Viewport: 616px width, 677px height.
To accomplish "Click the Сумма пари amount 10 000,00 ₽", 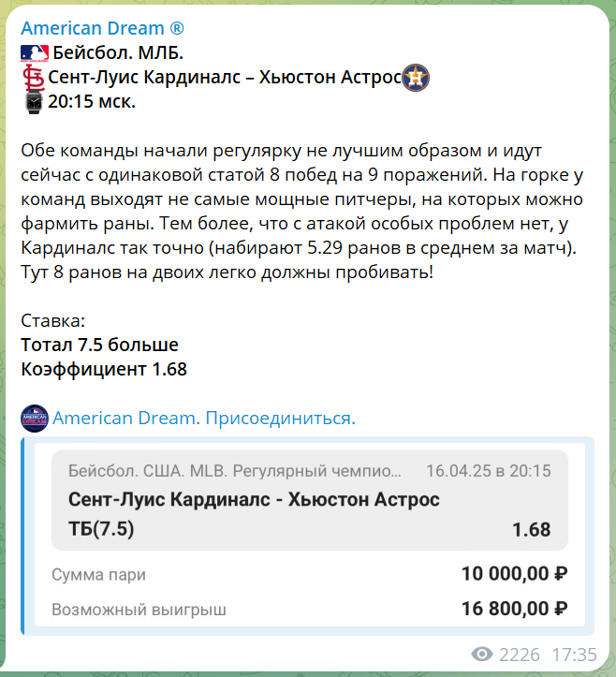I will pyautogui.click(x=515, y=574).
